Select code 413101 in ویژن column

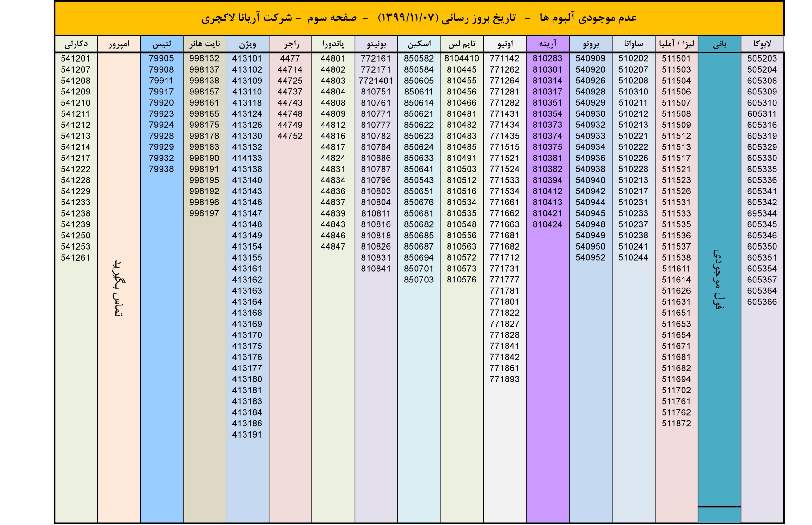247,58
